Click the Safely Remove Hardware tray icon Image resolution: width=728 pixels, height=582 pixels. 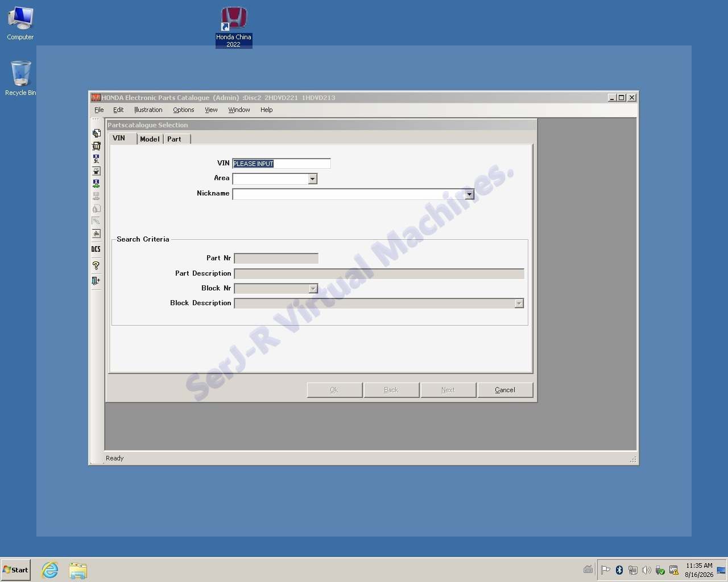click(660, 570)
